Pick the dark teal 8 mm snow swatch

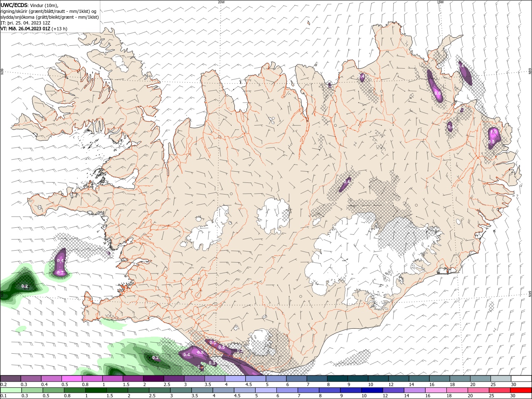[337, 379]
